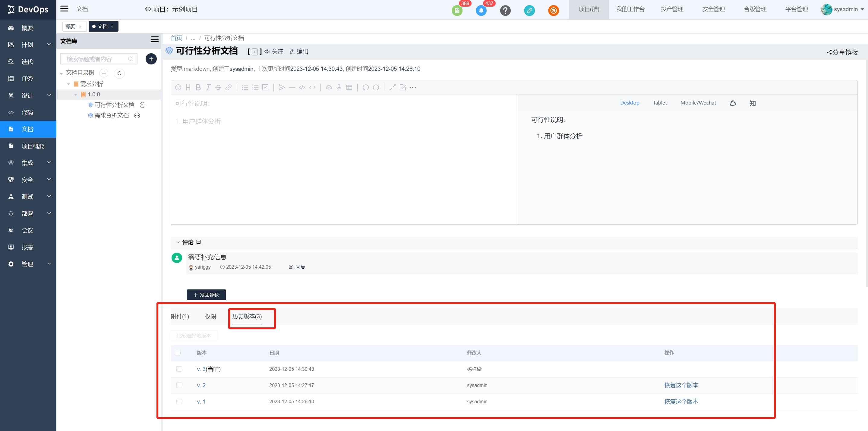Click the green document notification icon with 389 badge

457,11
